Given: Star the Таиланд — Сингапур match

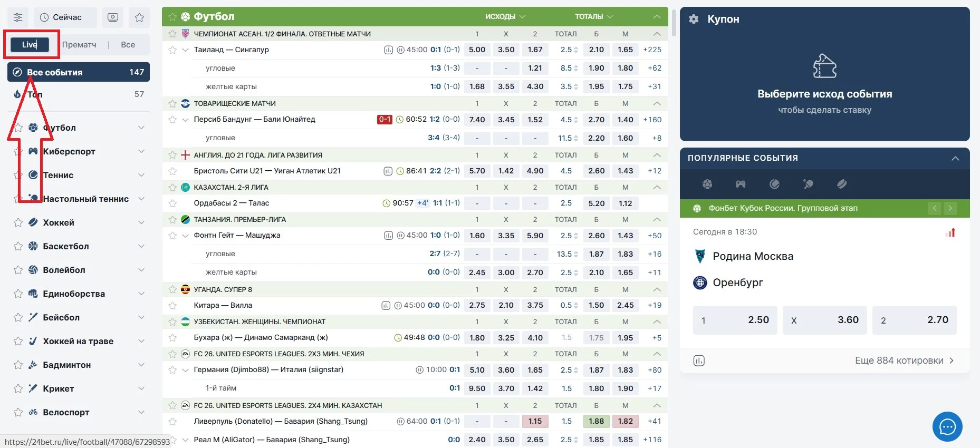Looking at the screenshot, I should [x=172, y=50].
